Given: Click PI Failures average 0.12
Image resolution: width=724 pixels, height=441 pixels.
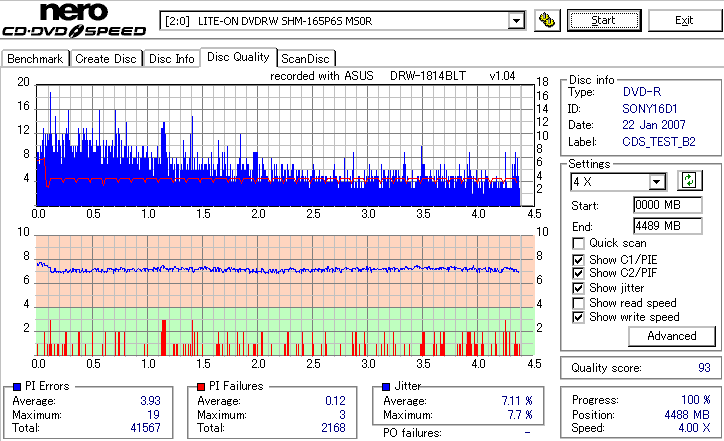Looking at the screenshot, I should pos(335,400).
